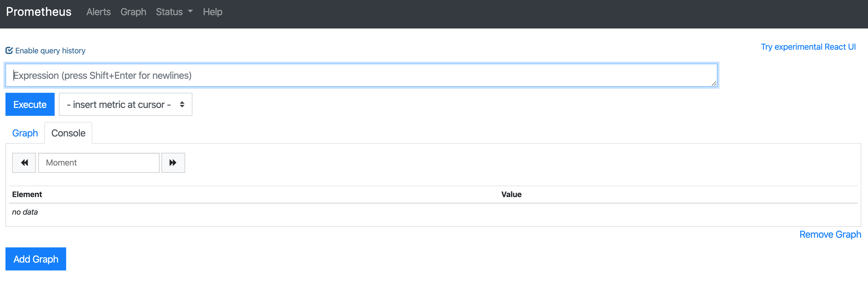The height and width of the screenshot is (285, 868).
Task: Open the insert metric at cursor dropdown
Action: pos(125,104)
